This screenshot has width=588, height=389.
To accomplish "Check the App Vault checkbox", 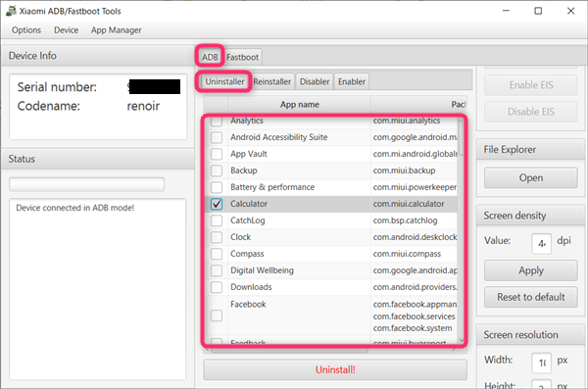I will click(217, 154).
